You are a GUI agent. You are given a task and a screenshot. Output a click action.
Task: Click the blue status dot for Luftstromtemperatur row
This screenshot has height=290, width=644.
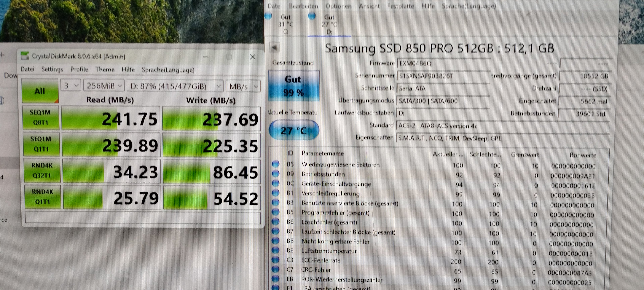[x=275, y=250]
